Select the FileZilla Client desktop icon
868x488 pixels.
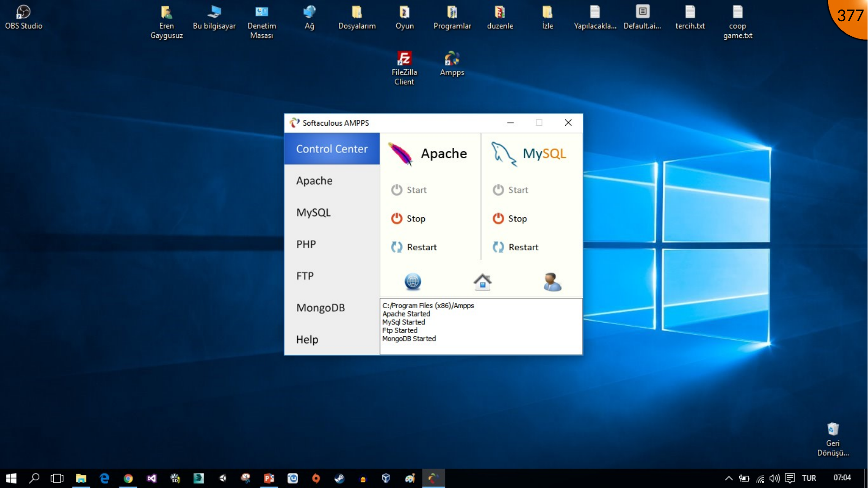pyautogui.click(x=404, y=68)
